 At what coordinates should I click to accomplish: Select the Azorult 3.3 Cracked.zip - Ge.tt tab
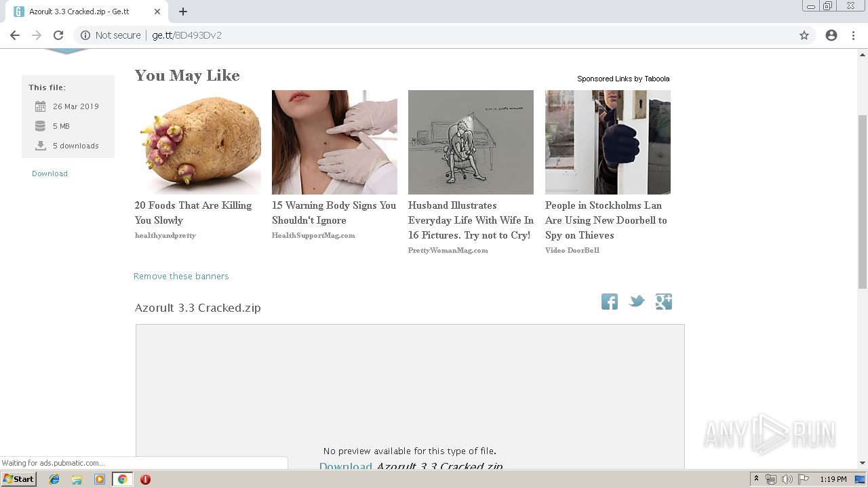coord(88,12)
